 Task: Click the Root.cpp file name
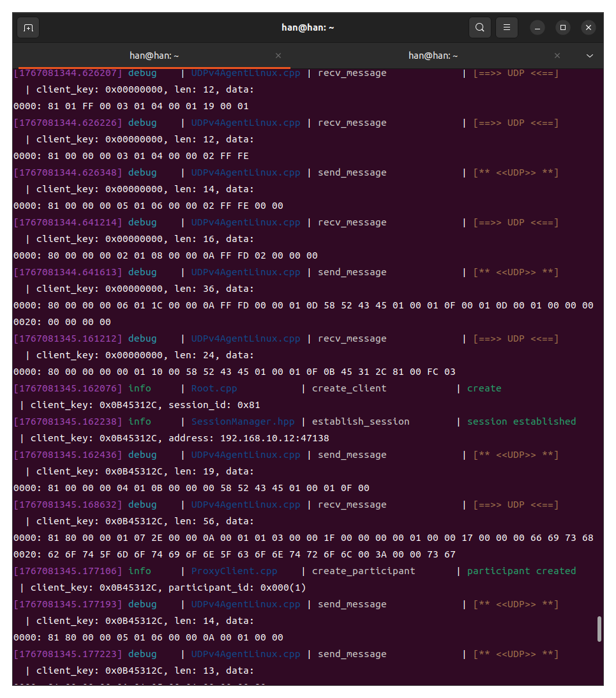pos(214,389)
